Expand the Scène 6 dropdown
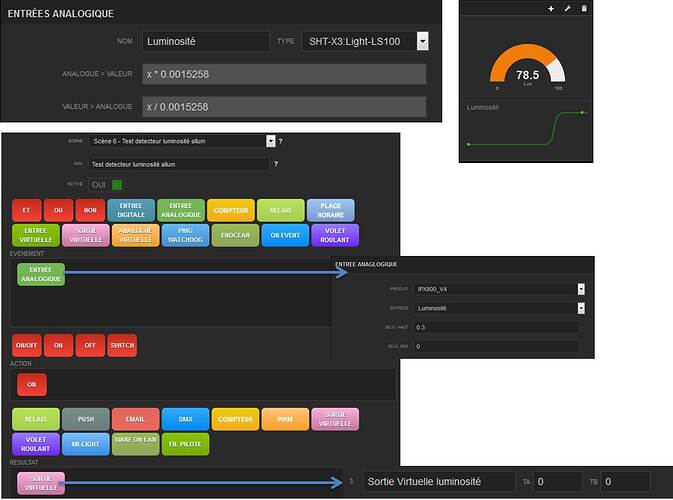The height and width of the screenshot is (500, 673). click(181, 142)
